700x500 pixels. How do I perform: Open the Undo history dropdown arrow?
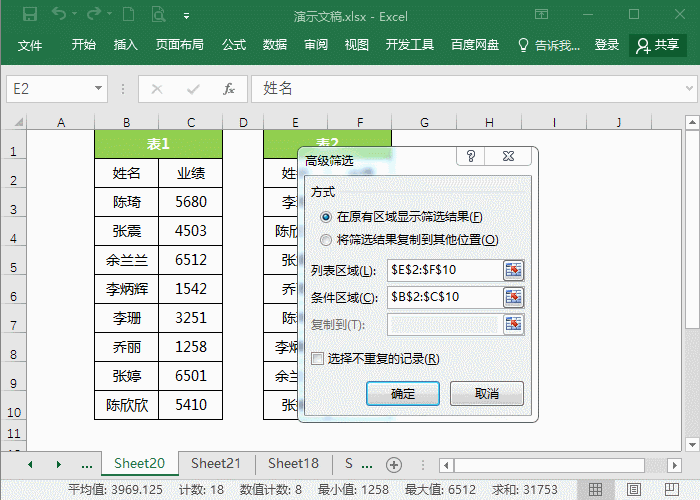pos(75,14)
